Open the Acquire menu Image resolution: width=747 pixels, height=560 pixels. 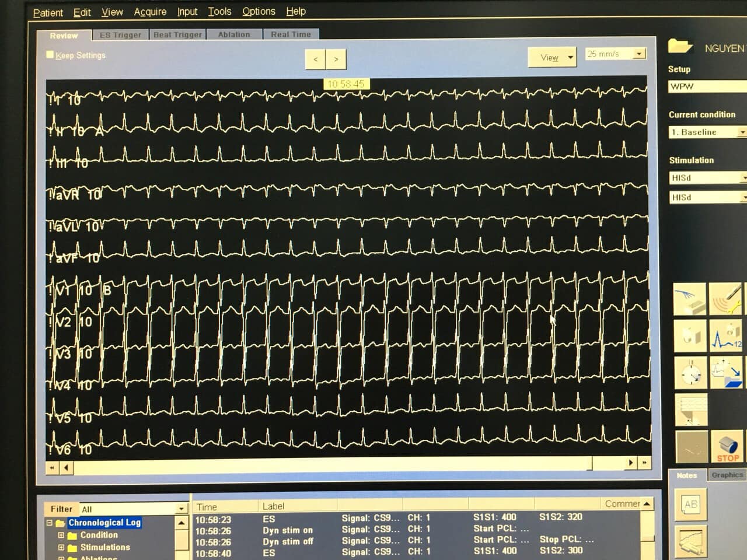pyautogui.click(x=150, y=12)
